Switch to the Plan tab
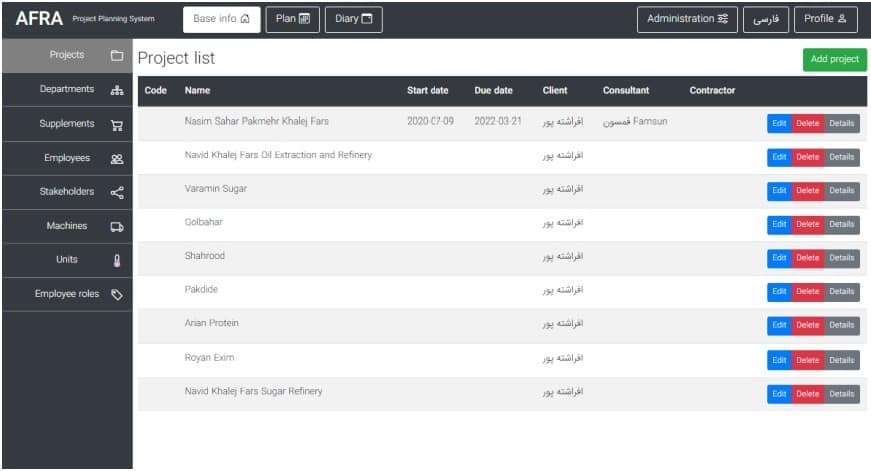The width and height of the screenshot is (871, 471). point(292,19)
